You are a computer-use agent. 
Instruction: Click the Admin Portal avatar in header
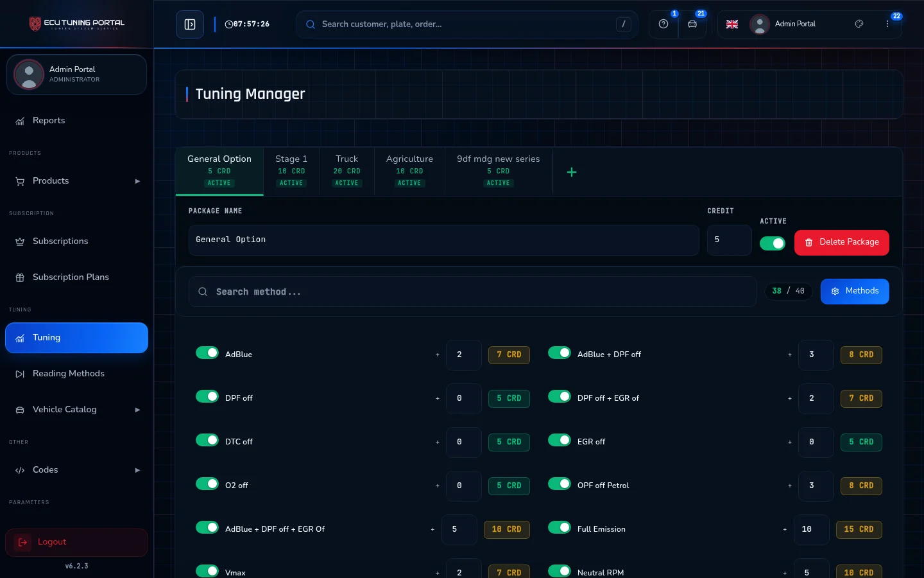click(x=760, y=24)
